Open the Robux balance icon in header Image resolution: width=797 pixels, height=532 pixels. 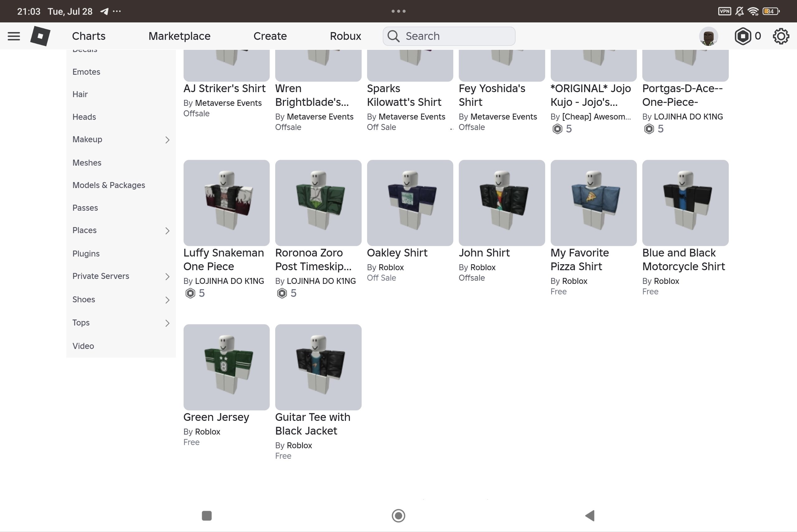[743, 36]
